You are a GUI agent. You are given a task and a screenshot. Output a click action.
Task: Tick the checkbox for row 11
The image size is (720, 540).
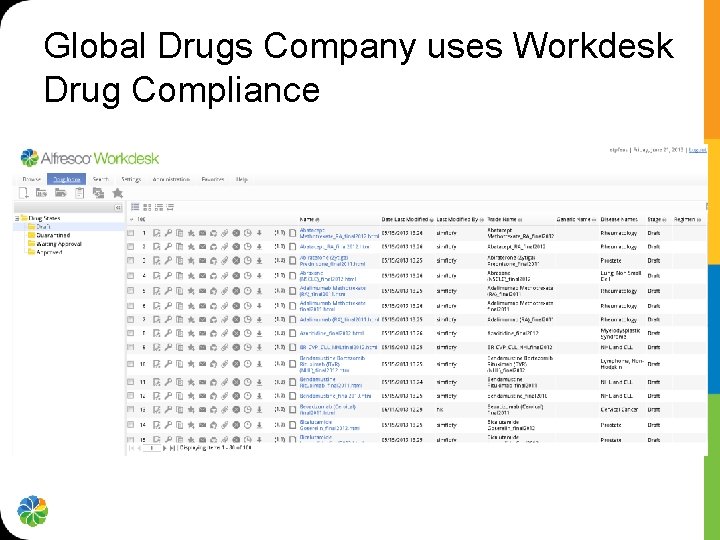point(131,382)
